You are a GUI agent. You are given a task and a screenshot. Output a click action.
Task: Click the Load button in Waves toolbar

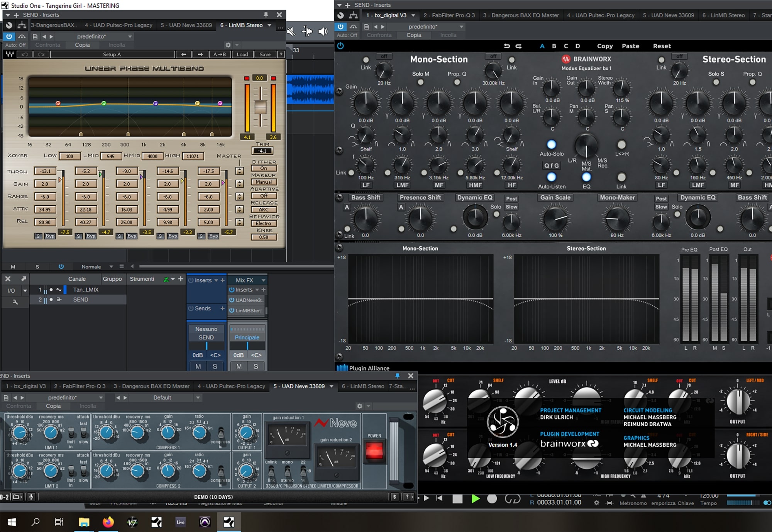pyautogui.click(x=242, y=54)
